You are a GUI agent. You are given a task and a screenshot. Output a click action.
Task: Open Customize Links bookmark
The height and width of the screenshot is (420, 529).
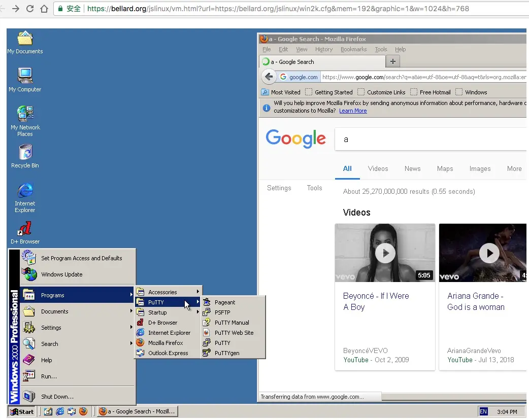tap(382, 92)
